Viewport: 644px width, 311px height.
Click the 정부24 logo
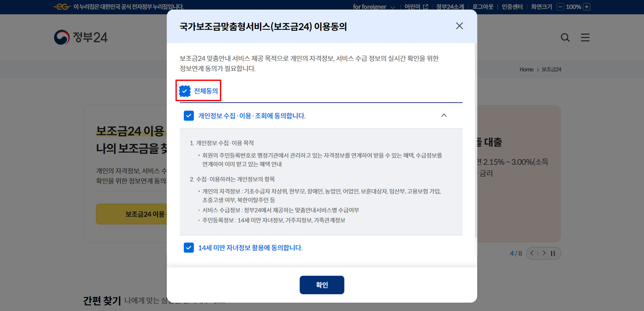coord(81,37)
